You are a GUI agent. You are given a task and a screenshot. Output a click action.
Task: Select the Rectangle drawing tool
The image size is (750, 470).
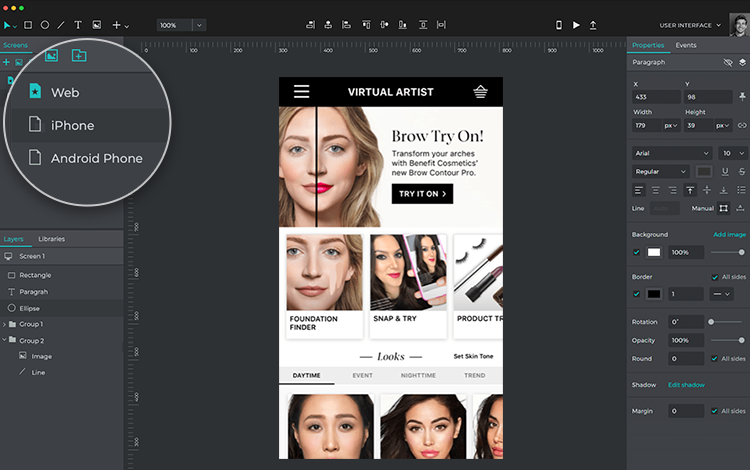coord(28,25)
